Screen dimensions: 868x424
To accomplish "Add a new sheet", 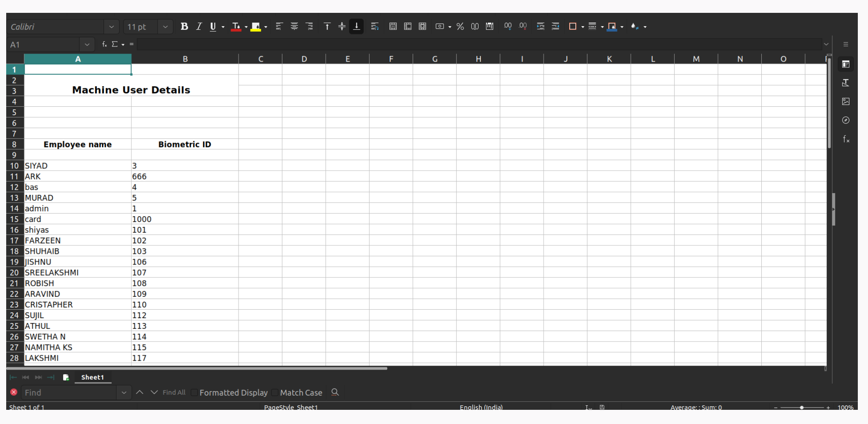I will 66,377.
